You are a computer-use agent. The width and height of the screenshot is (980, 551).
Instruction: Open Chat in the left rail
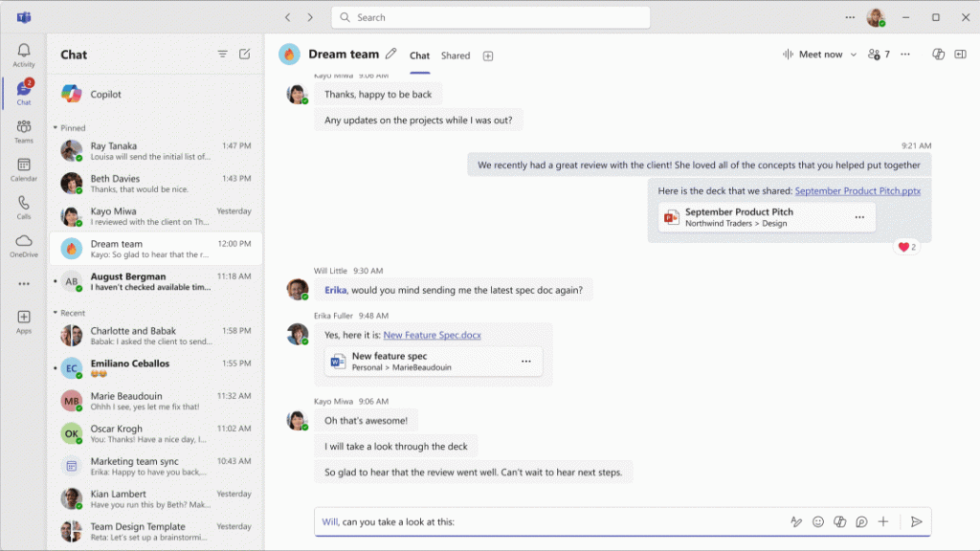click(x=24, y=93)
